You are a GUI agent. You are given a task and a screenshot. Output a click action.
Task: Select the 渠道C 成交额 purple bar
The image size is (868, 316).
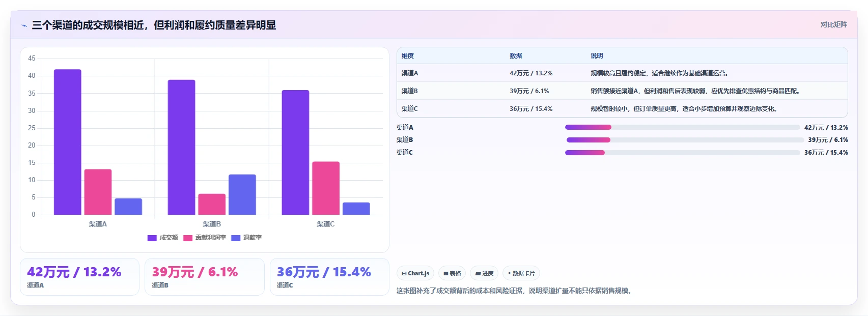tap(296, 152)
